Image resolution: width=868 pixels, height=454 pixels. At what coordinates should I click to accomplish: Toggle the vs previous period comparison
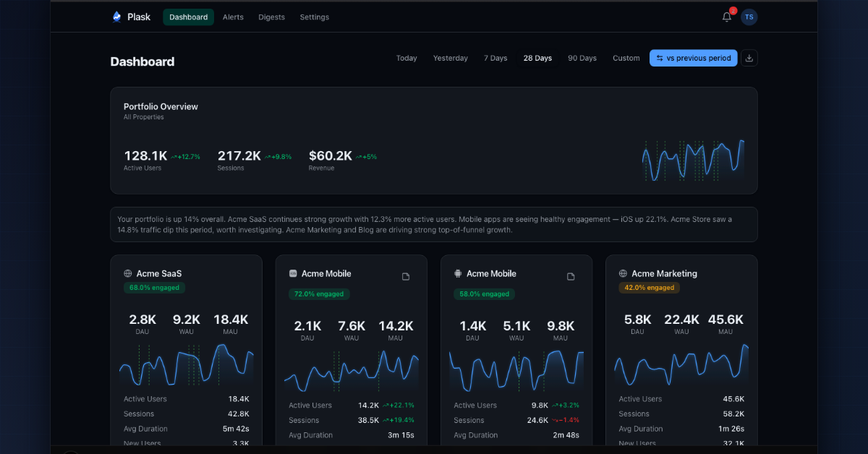[693, 58]
